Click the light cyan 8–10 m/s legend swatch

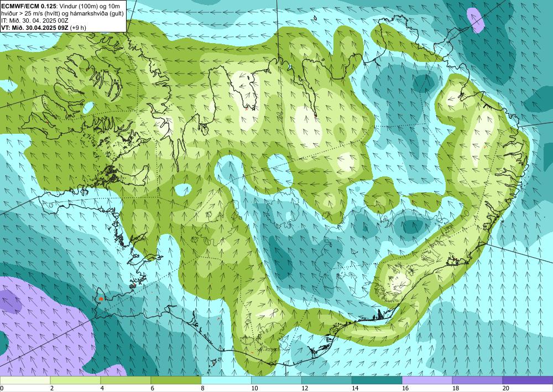226,380
